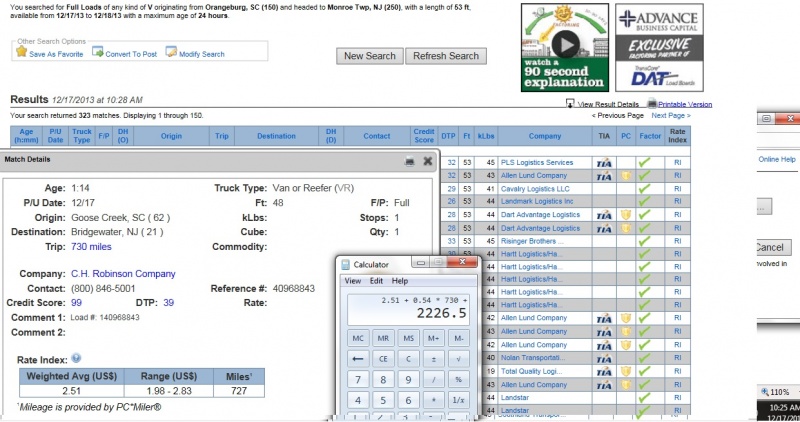Sort results by Company column header
Viewport: 800px width, 422px height.
(x=544, y=136)
